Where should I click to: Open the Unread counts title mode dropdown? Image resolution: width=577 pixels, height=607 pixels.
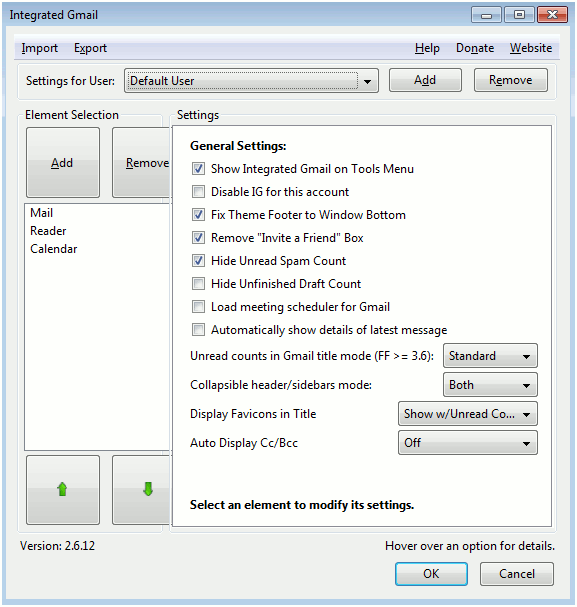click(490, 355)
